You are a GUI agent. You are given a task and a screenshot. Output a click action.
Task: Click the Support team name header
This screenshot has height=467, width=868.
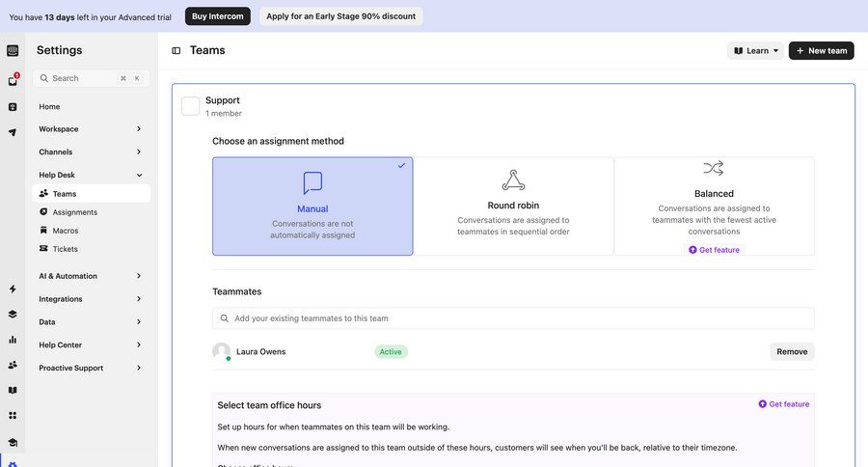[223, 100]
